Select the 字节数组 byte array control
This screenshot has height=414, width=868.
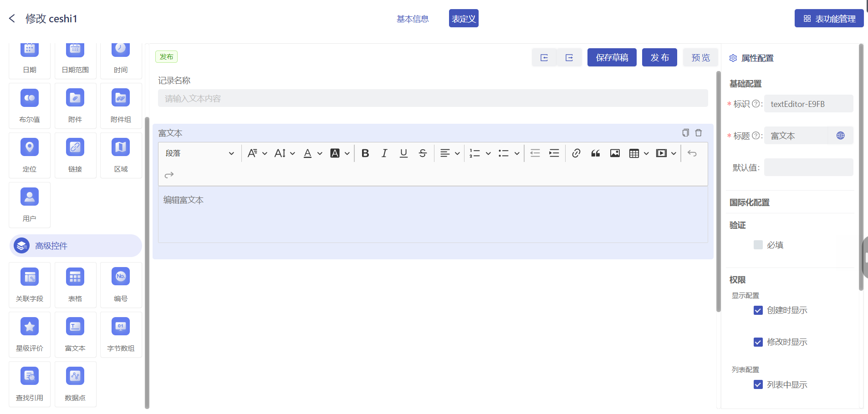121,334
